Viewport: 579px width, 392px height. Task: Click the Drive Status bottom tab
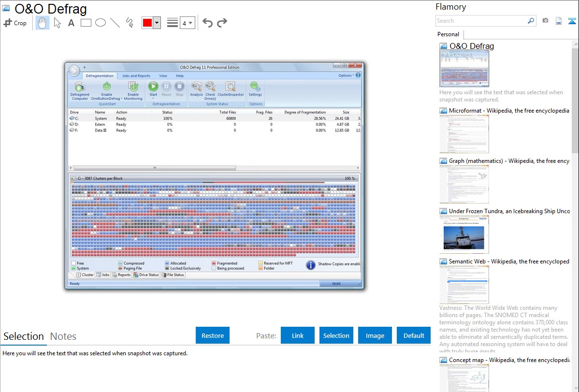pyautogui.click(x=146, y=275)
